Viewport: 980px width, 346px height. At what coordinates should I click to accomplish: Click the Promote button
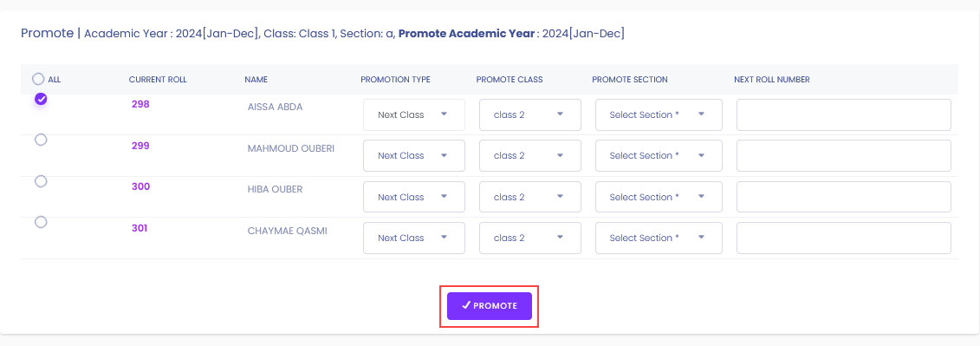point(490,306)
